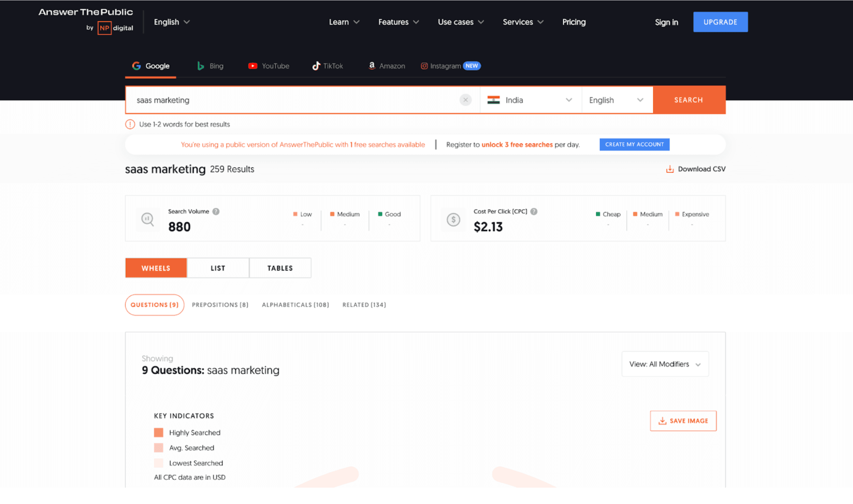Image resolution: width=853 pixels, height=504 pixels.
Task: Switch to the Google tab
Action: coord(150,66)
